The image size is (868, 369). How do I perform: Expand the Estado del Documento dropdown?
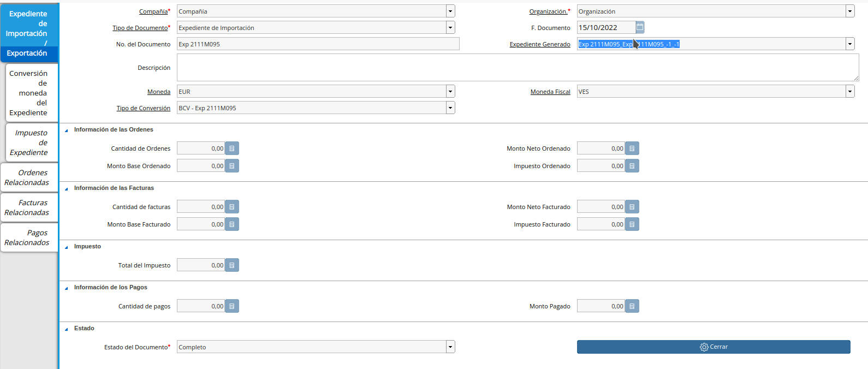450,347
